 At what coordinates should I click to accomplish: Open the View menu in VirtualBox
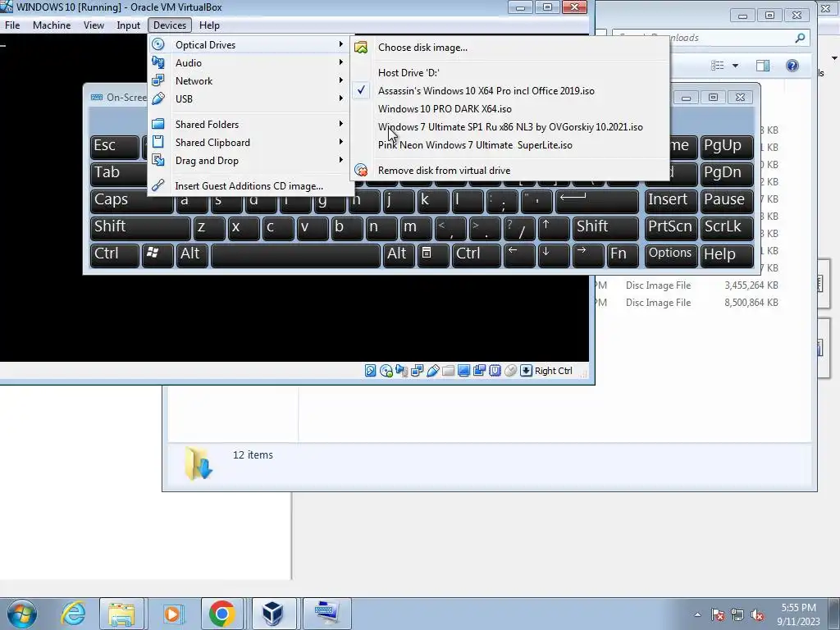coord(94,25)
